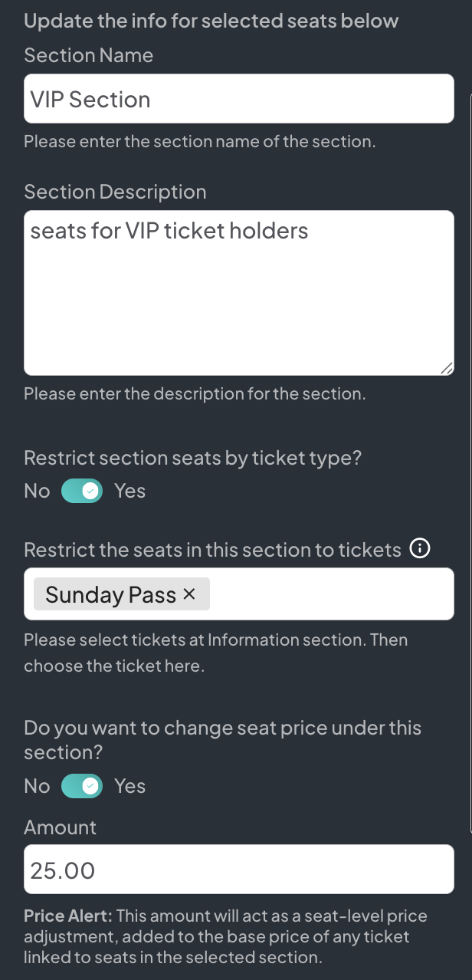Select 'Yes' beside the seat price switch
The width and height of the screenshot is (472, 980).
[x=129, y=786]
